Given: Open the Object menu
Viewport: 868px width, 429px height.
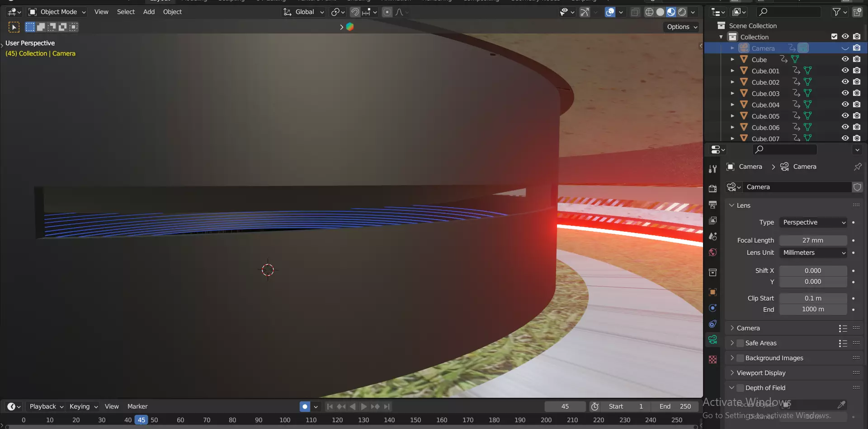Looking at the screenshot, I should pos(172,12).
